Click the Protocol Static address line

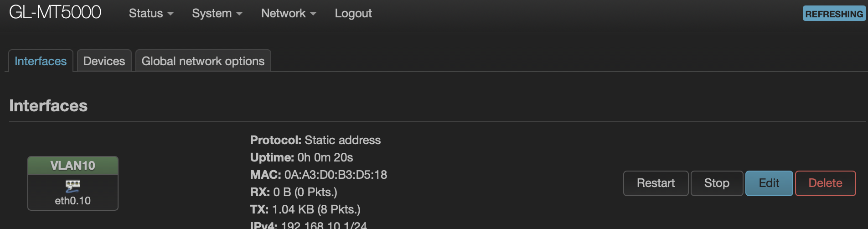315,140
